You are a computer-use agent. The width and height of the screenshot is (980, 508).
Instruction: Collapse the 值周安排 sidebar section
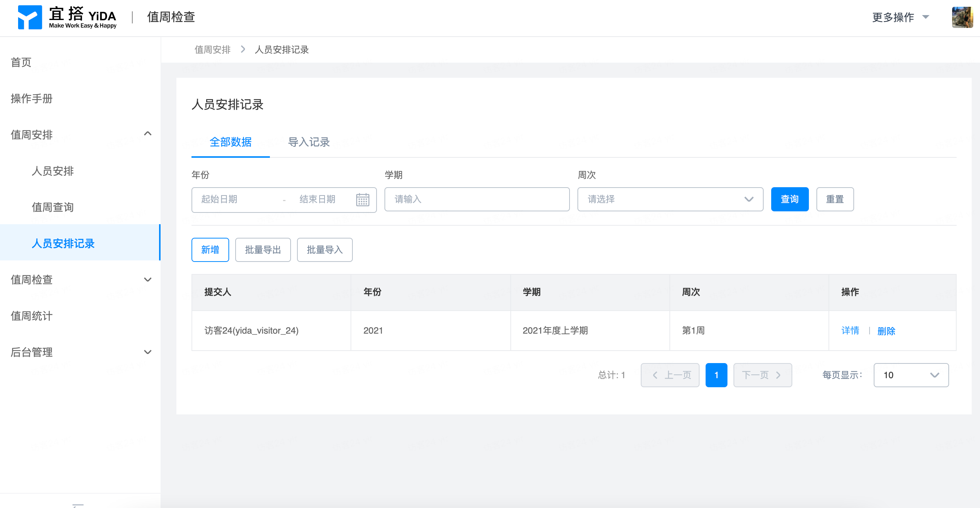pos(148,134)
